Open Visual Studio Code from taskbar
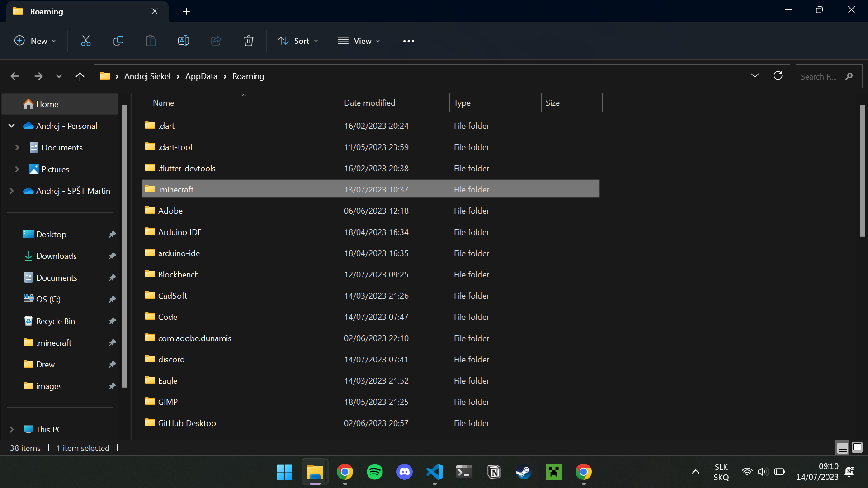868x488 pixels. click(x=434, y=472)
